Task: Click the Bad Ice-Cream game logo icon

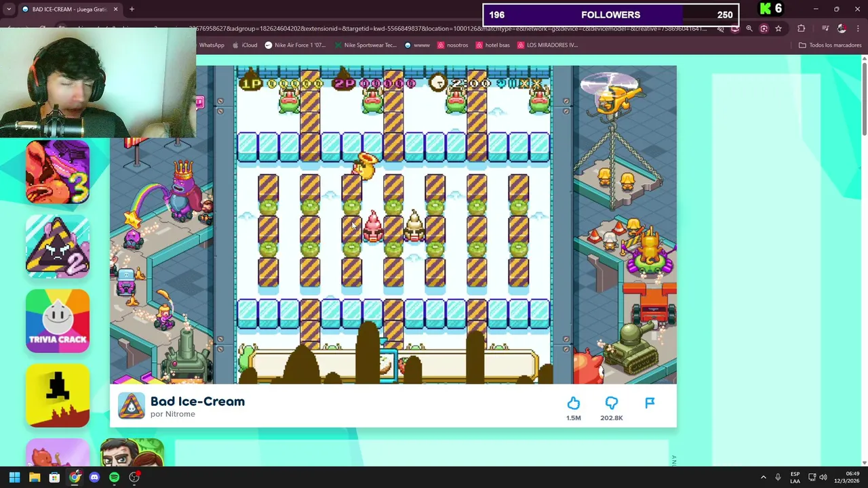Action: 132,406
